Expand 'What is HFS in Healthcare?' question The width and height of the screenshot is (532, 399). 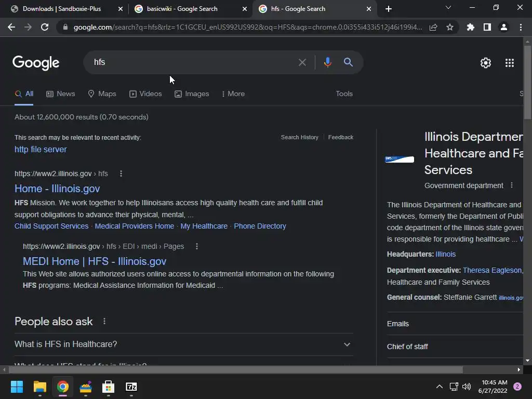pos(183,344)
